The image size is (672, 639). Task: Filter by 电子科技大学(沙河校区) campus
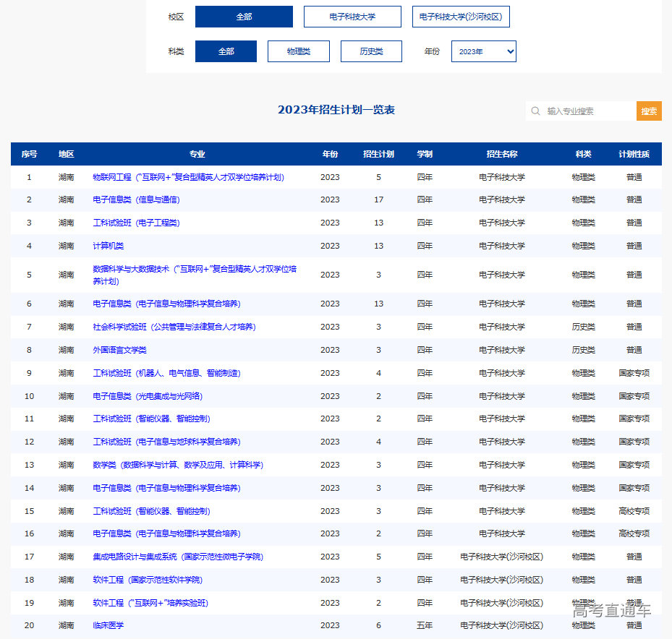[461, 17]
